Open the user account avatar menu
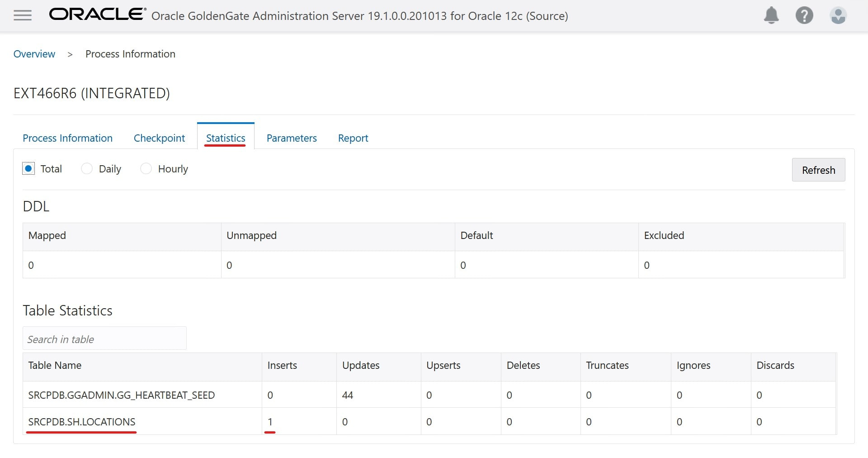 pos(838,16)
